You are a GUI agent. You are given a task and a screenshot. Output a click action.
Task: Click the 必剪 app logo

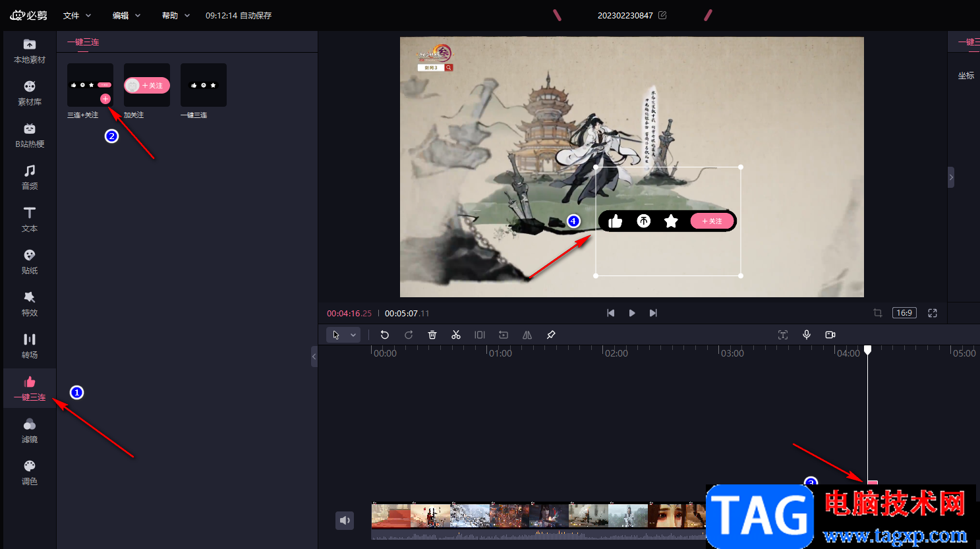coord(28,15)
